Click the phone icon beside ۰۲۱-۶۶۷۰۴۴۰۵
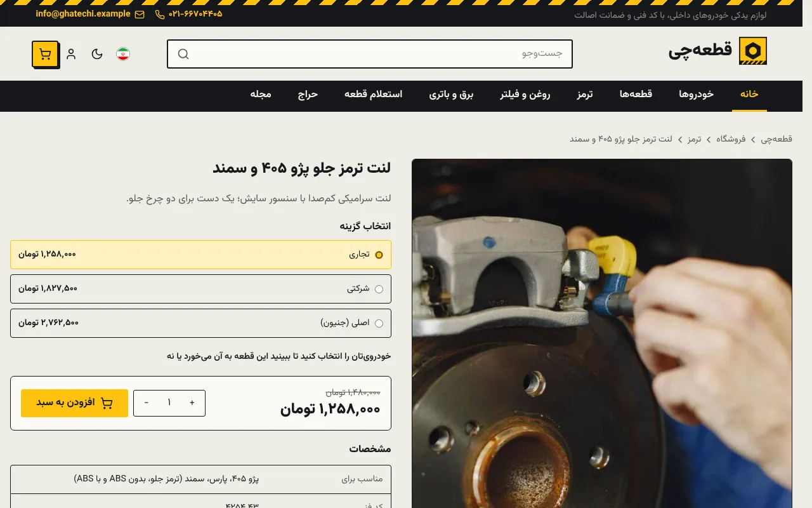Image resolution: width=812 pixels, height=508 pixels. coord(160,14)
